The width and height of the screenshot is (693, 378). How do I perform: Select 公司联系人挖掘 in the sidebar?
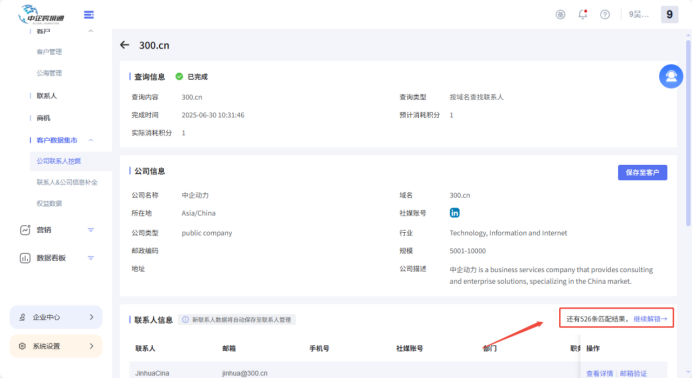[58, 161]
